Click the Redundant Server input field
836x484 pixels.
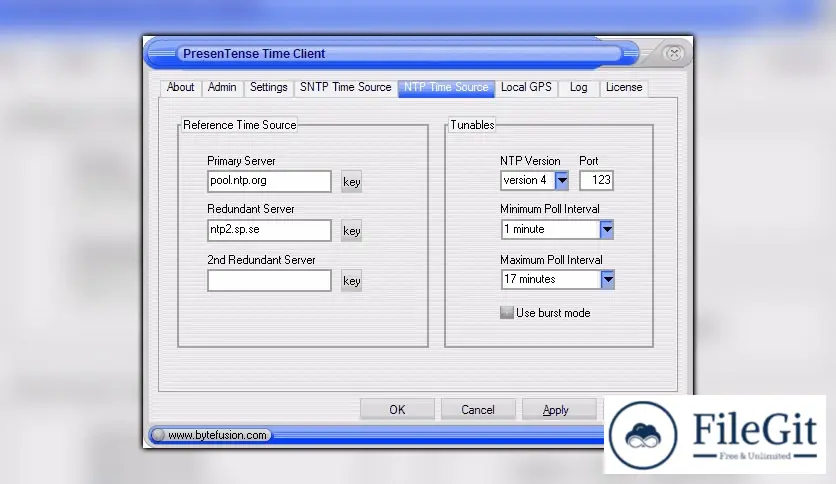pyautogui.click(x=269, y=230)
